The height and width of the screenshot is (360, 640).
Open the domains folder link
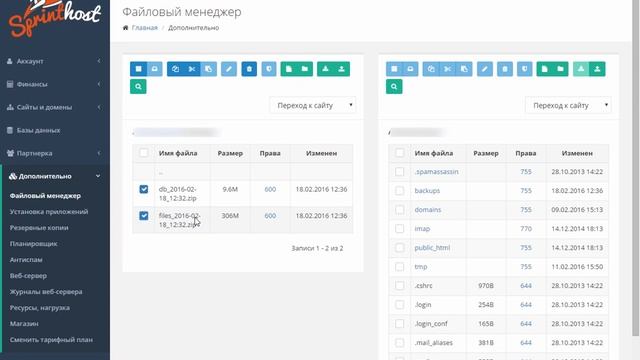coord(428,210)
